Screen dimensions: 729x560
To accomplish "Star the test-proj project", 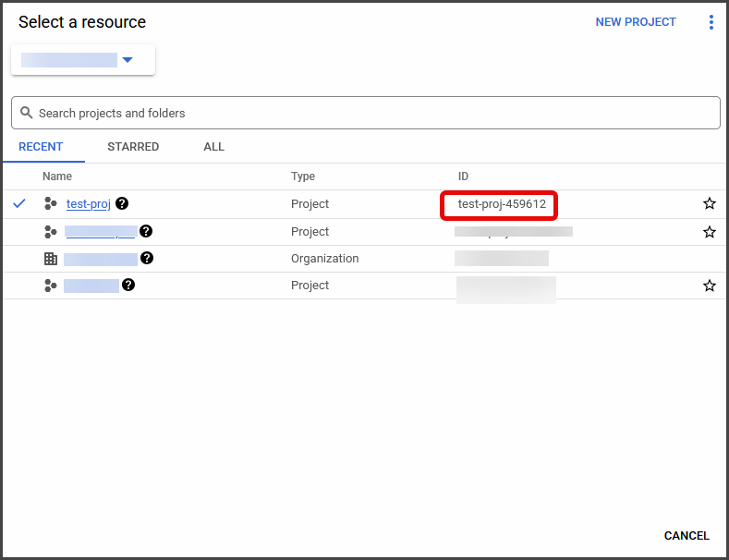I will point(709,204).
